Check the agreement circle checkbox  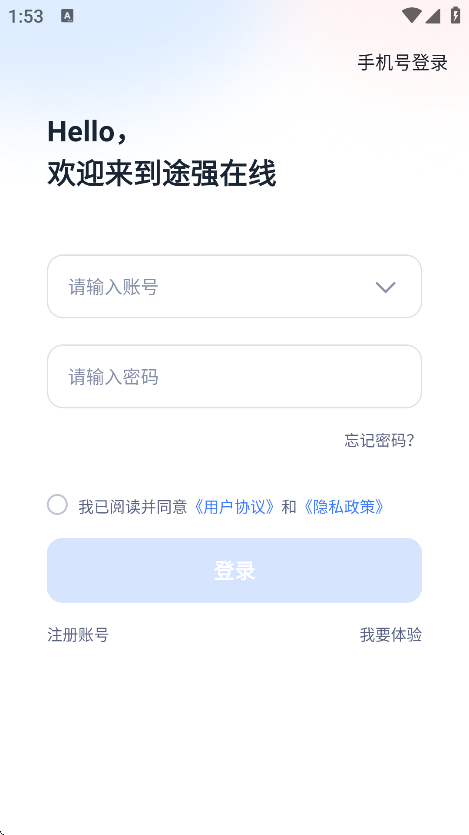click(x=57, y=504)
